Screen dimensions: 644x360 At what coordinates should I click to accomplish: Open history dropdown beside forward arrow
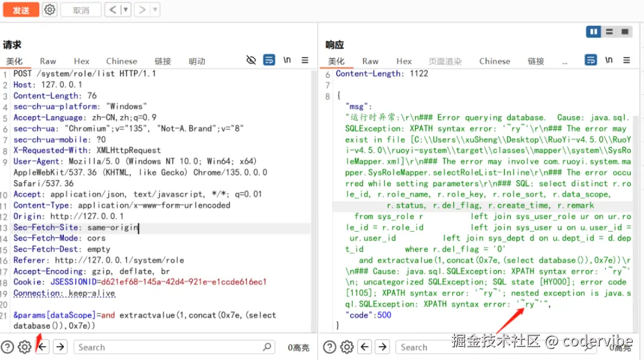(x=155, y=10)
